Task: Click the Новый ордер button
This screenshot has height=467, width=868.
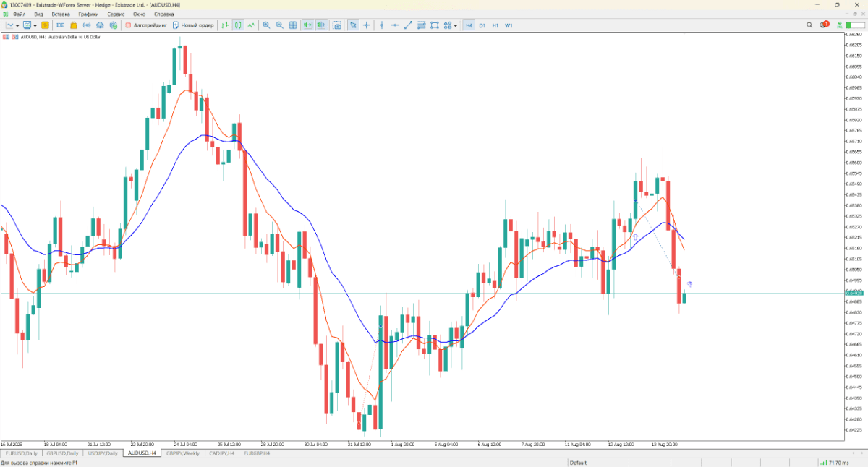Action: [x=193, y=25]
